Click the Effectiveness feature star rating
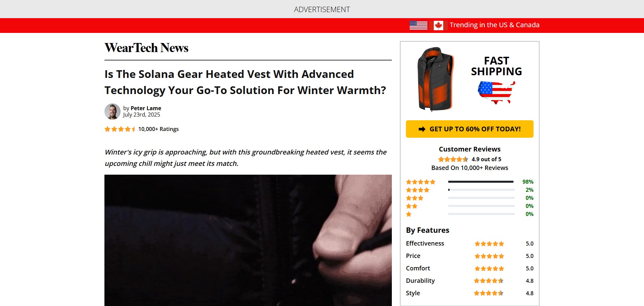Viewport: 644px width, 306px height. pyautogui.click(x=489, y=244)
